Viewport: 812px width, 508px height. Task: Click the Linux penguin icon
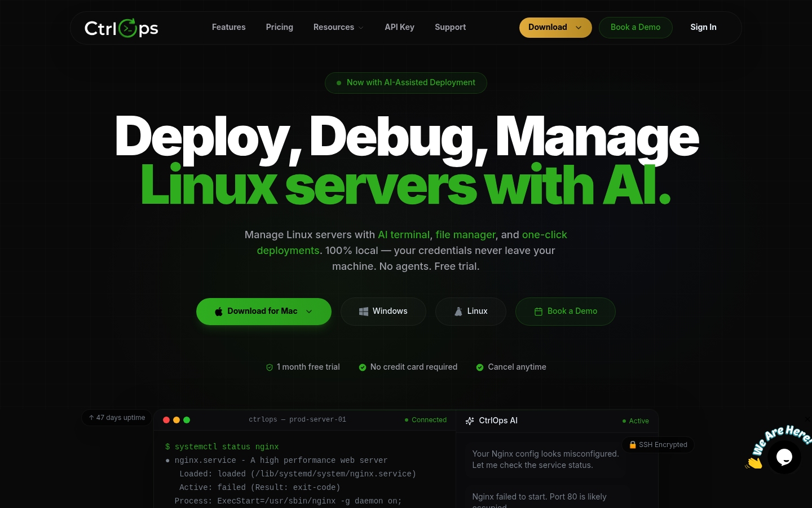click(x=458, y=312)
